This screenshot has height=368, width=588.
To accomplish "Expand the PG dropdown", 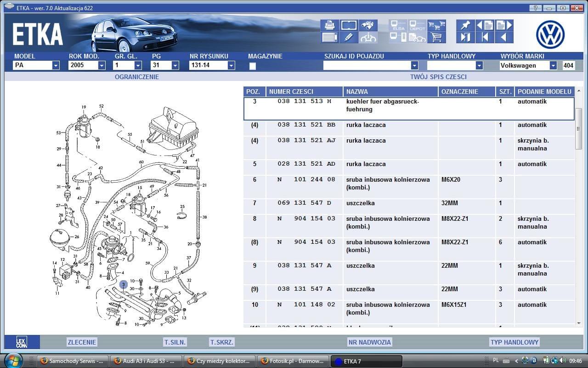I will coord(175,65).
